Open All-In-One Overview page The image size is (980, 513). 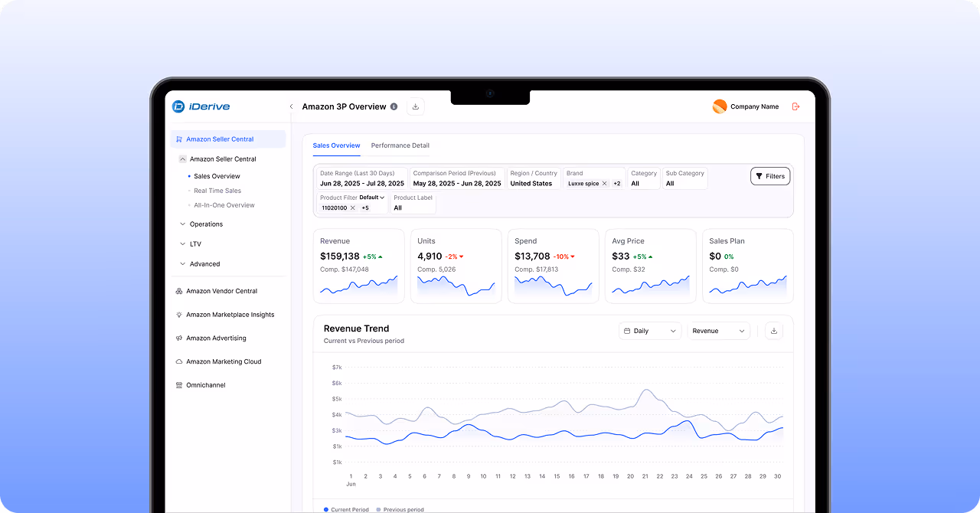(224, 205)
